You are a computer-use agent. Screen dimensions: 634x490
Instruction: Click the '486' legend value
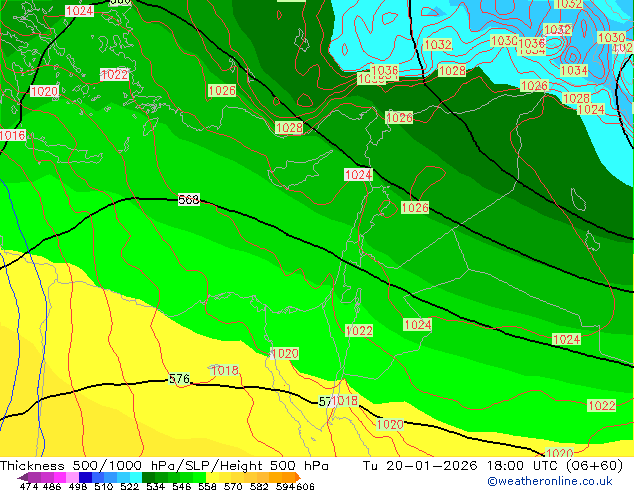pyautogui.click(x=52, y=486)
